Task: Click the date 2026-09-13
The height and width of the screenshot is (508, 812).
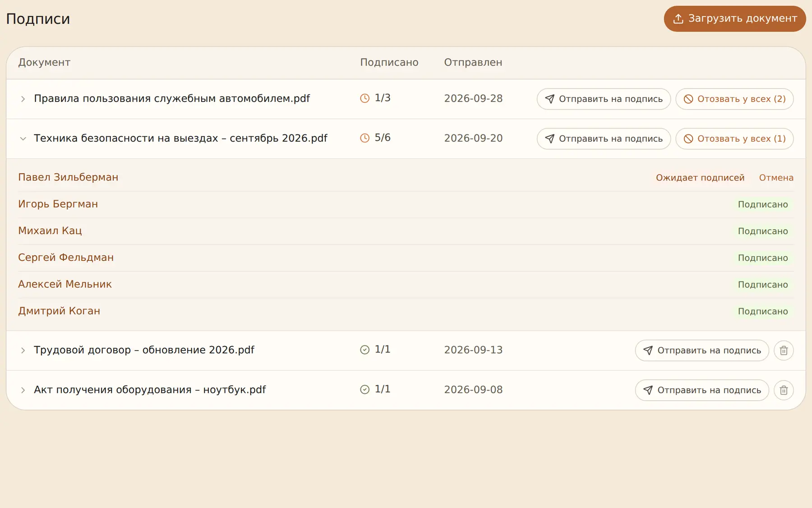Action: [x=473, y=350]
